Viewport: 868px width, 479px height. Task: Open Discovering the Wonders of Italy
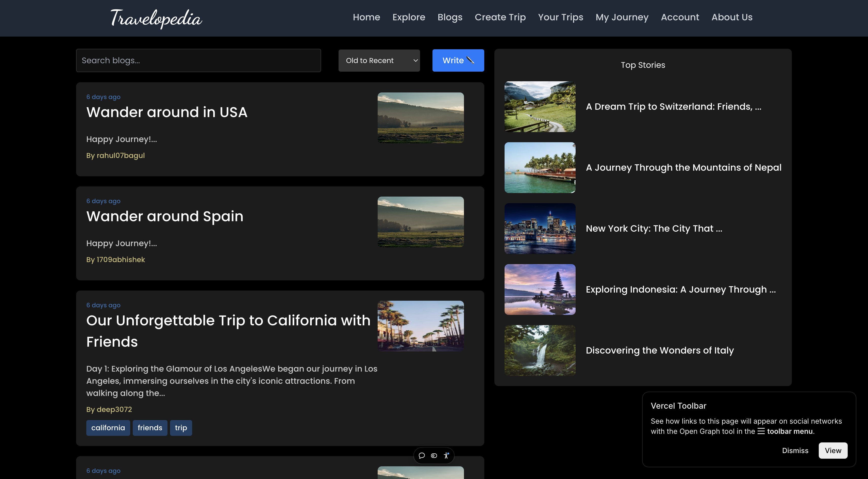click(x=659, y=350)
